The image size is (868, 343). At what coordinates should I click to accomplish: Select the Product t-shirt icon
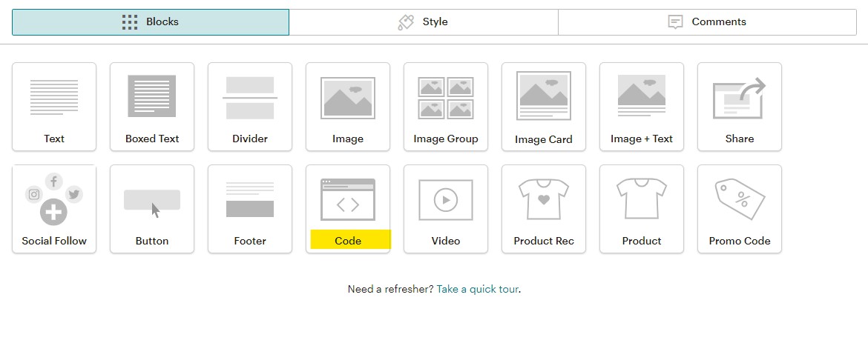(x=642, y=199)
